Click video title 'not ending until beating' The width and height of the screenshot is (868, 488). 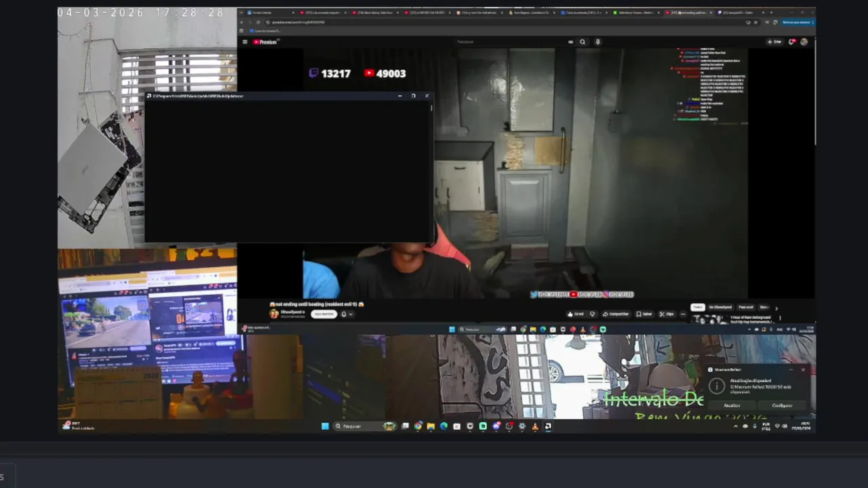317,304
